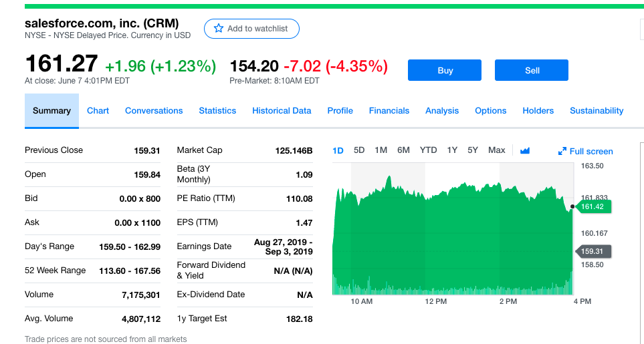Screen dimensions: 644x344
Task: Open the Financials tab
Action: coord(389,111)
